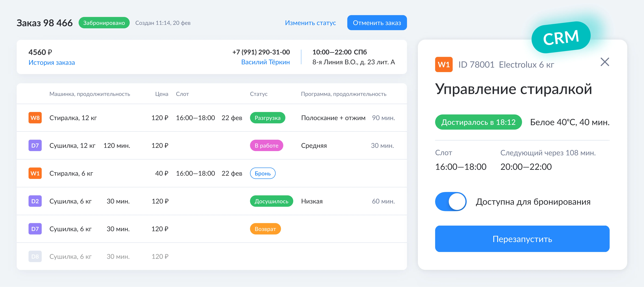This screenshot has height=287, width=644.
Task: Click the Возврат status badge
Action: [265, 229]
